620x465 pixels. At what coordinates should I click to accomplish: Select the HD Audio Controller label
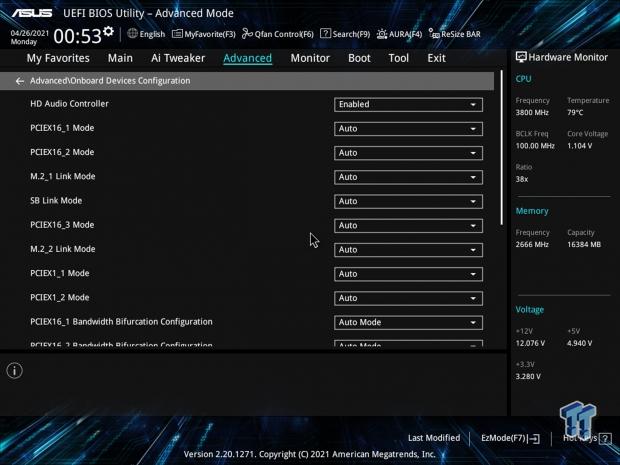[x=69, y=104]
